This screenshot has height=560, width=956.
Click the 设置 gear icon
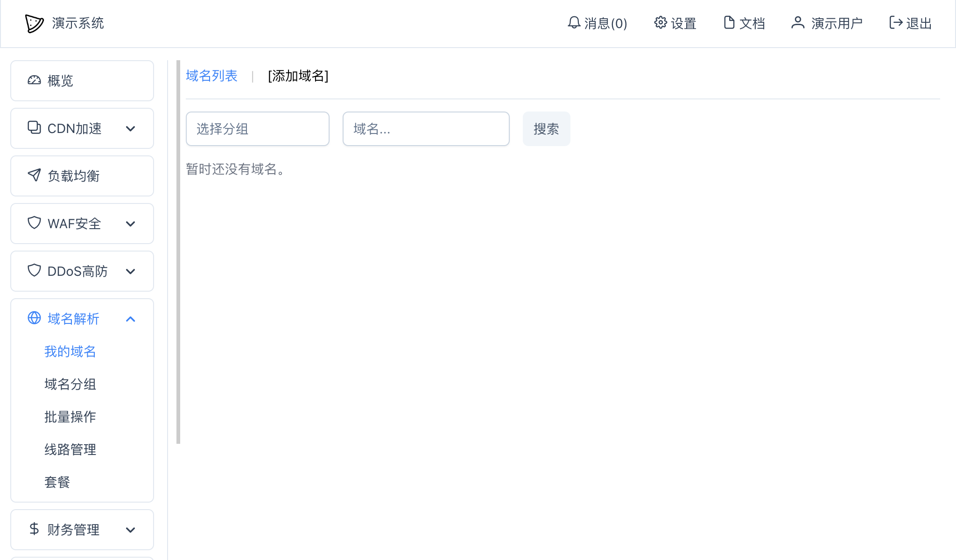click(660, 23)
